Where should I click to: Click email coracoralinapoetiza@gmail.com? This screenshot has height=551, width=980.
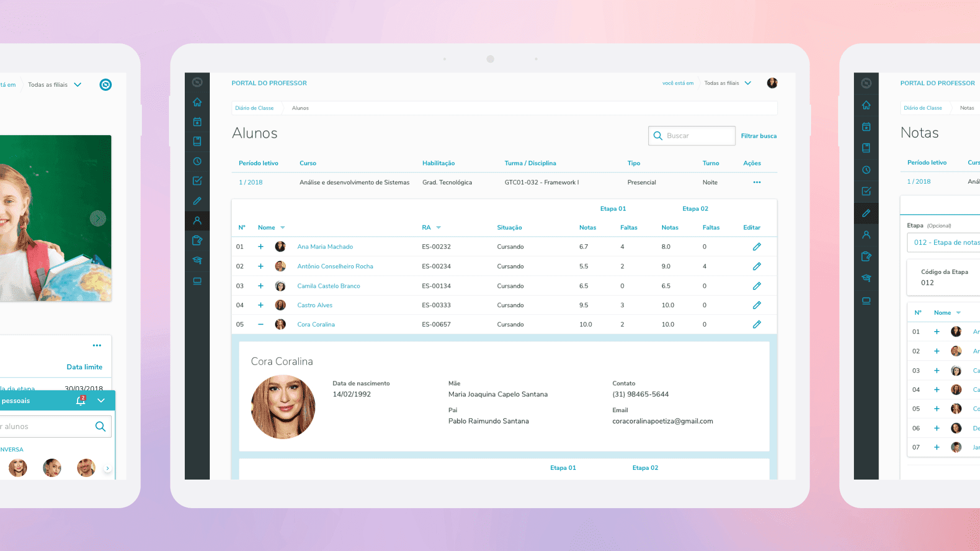(663, 421)
